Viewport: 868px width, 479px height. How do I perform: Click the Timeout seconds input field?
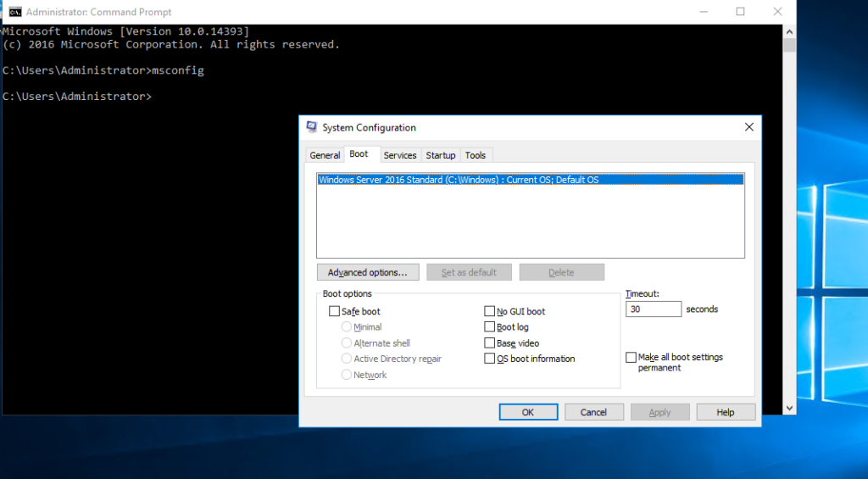pyautogui.click(x=654, y=309)
